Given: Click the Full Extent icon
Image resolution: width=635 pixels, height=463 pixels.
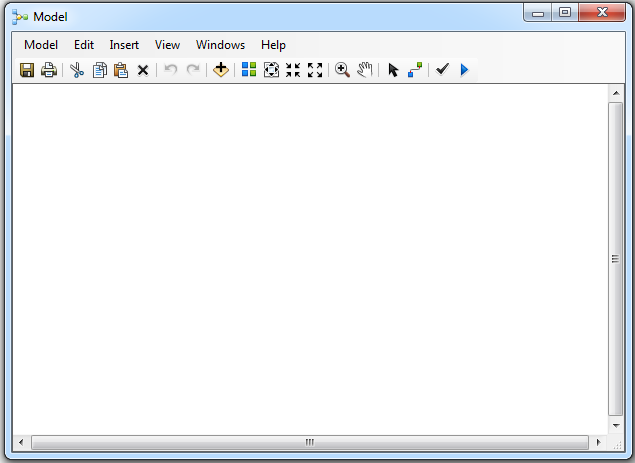Looking at the screenshot, I should coord(271,70).
